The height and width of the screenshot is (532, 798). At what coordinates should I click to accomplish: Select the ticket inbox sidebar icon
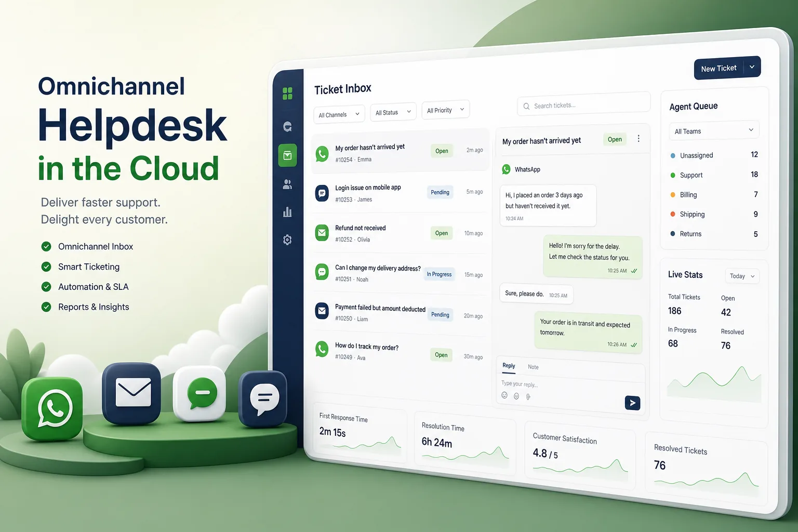click(287, 155)
